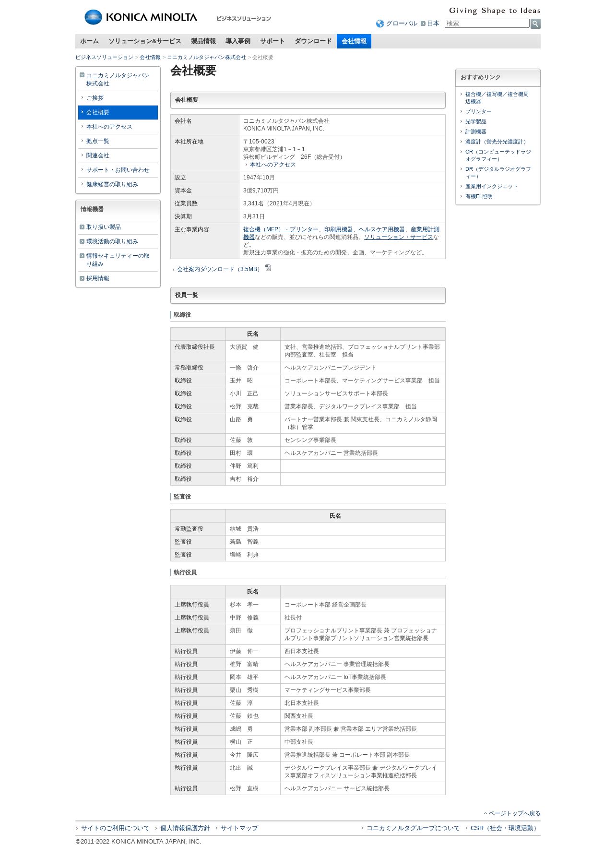Click the PDF icon beside 会社案内ダウンロード
This screenshot has width=616, height=845.
coord(268,268)
